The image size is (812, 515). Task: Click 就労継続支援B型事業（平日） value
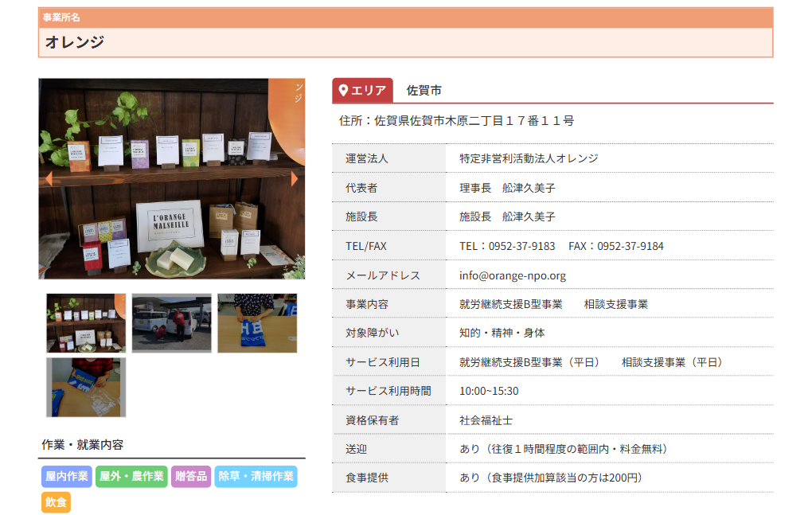532,362
